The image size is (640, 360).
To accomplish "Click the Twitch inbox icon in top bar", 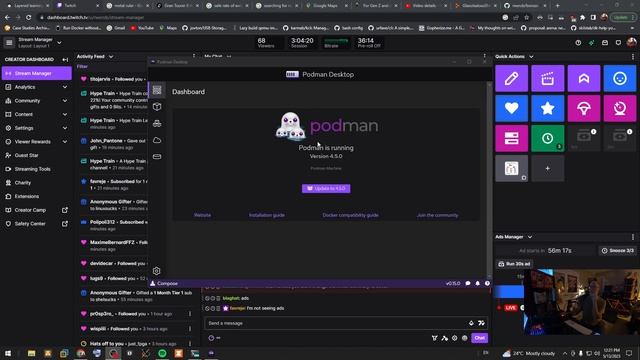I will tap(605, 42).
